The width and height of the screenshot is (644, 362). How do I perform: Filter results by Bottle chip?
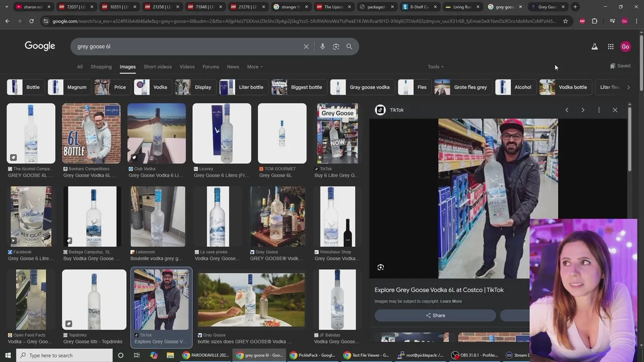click(25, 87)
